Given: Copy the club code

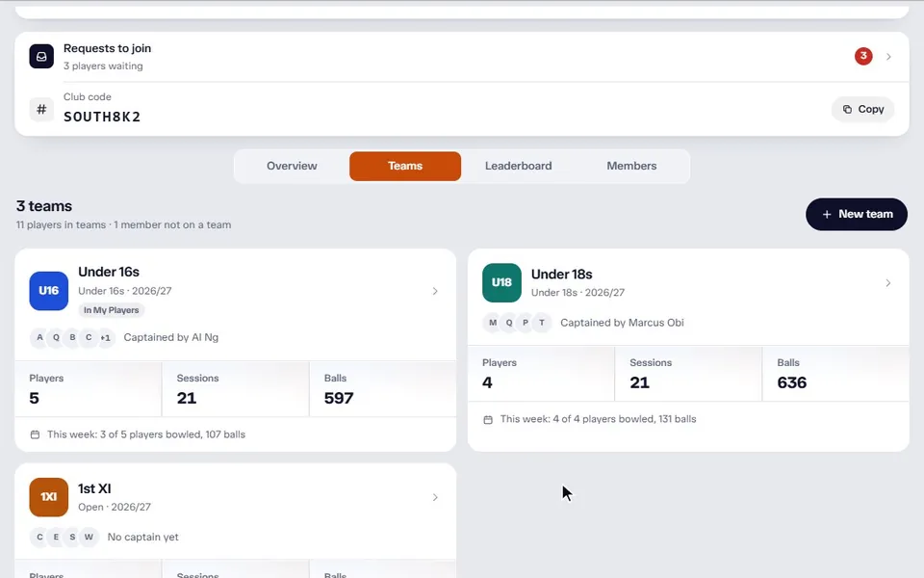Looking at the screenshot, I should tap(862, 109).
